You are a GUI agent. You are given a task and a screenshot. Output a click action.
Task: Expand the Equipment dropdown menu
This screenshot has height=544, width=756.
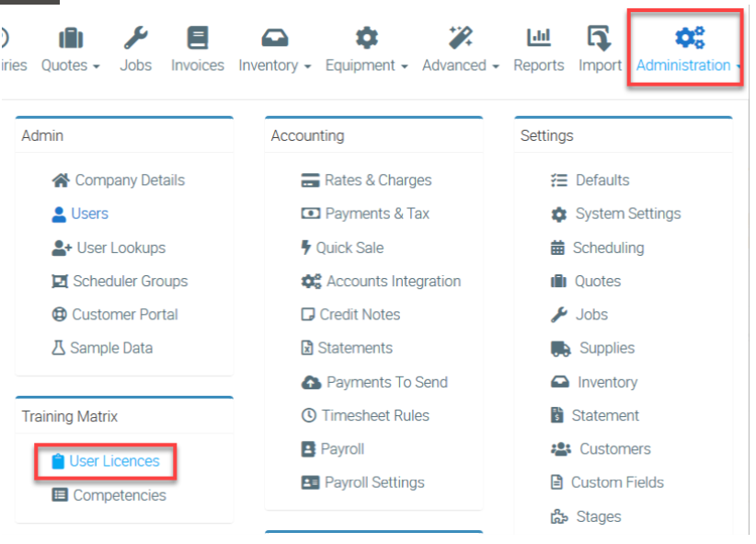[366, 65]
